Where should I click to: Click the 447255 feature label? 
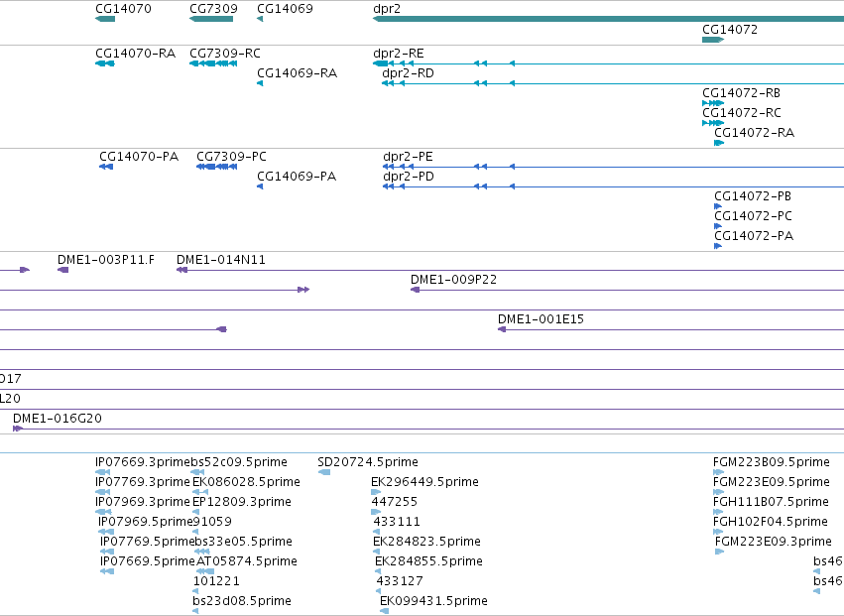(394, 501)
